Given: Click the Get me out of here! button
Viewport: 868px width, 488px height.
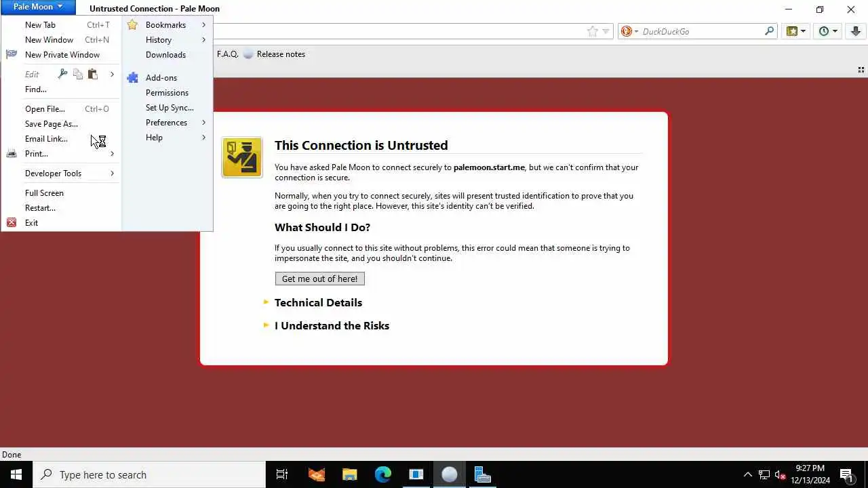Looking at the screenshot, I should pos(320,279).
